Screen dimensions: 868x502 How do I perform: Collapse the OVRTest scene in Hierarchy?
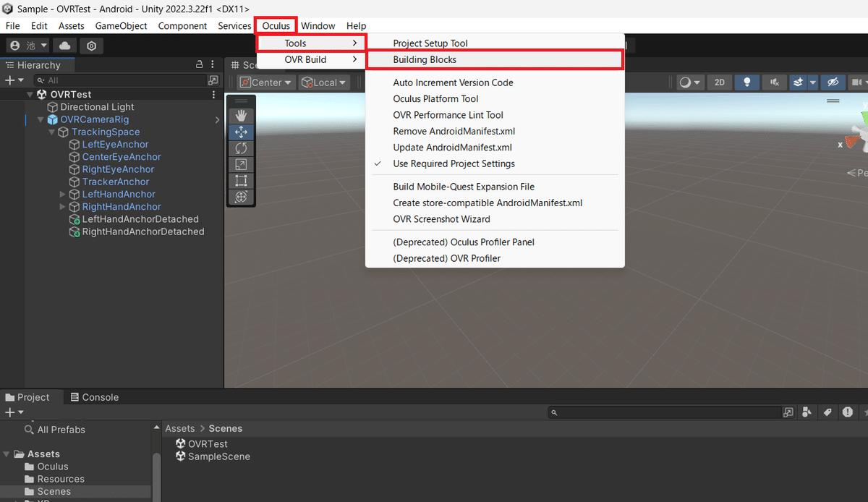click(30, 95)
